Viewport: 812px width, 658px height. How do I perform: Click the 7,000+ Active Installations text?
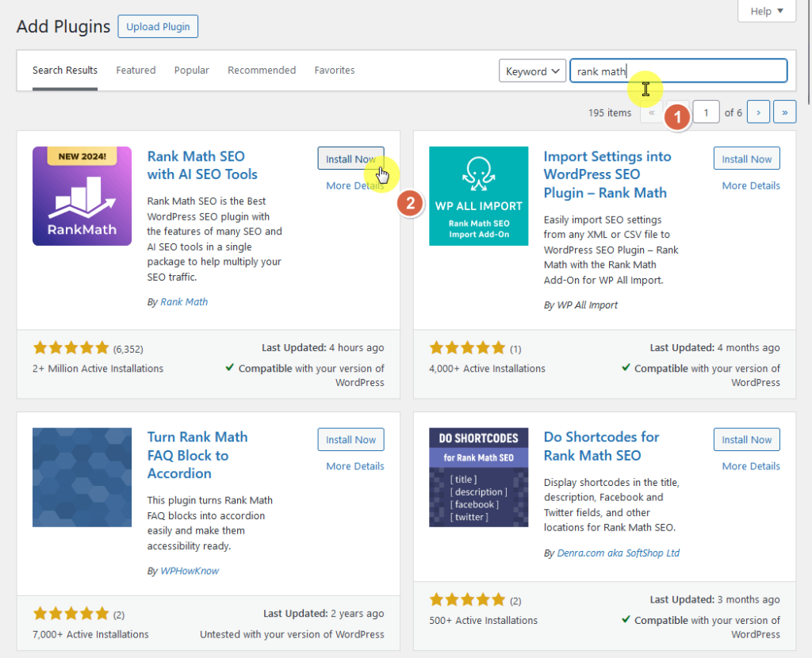90,635
